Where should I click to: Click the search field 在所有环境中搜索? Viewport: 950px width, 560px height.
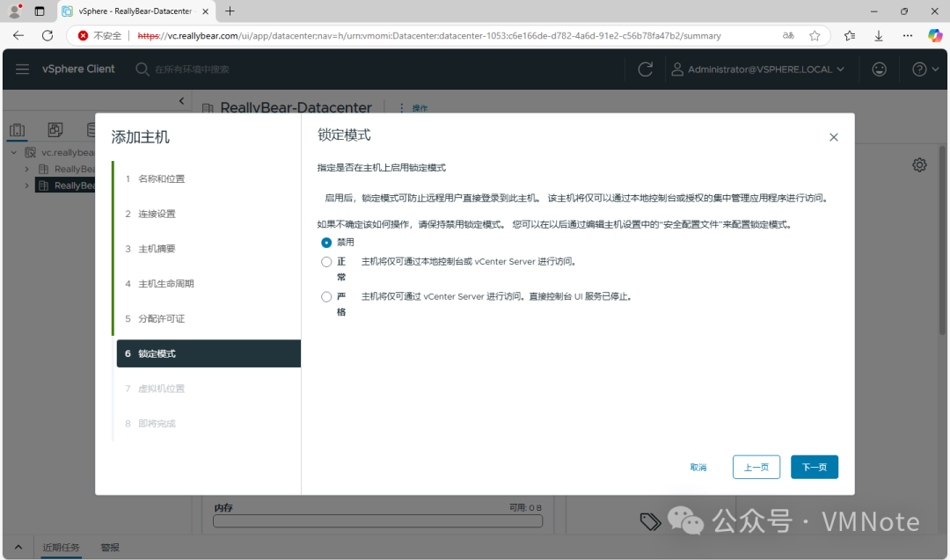click(192, 69)
